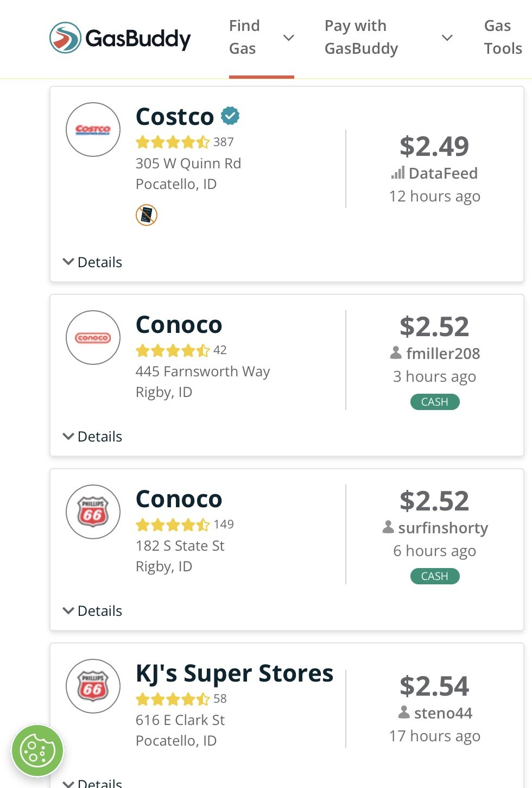Click the no-pay-at-pump amenity icon under Costco
Viewport: 532px width, 788px height.
click(x=147, y=215)
